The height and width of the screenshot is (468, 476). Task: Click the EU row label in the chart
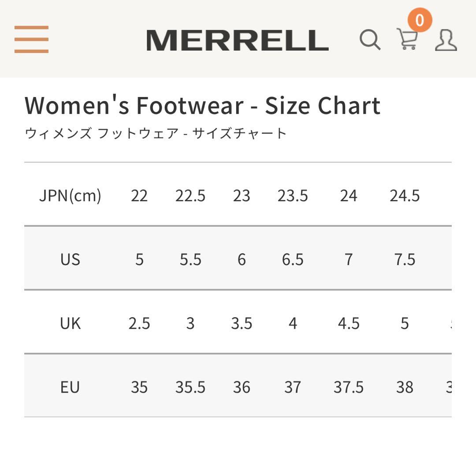point(71,387)
